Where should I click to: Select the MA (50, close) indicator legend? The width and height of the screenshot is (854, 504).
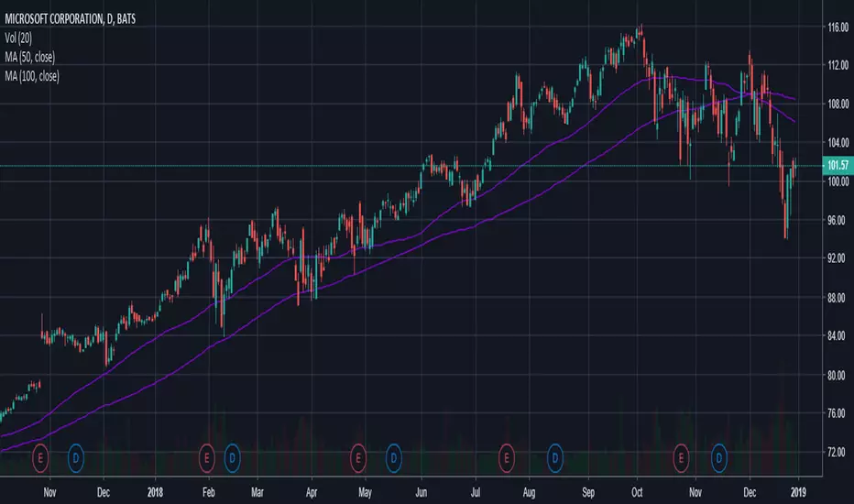click(30, 57)
